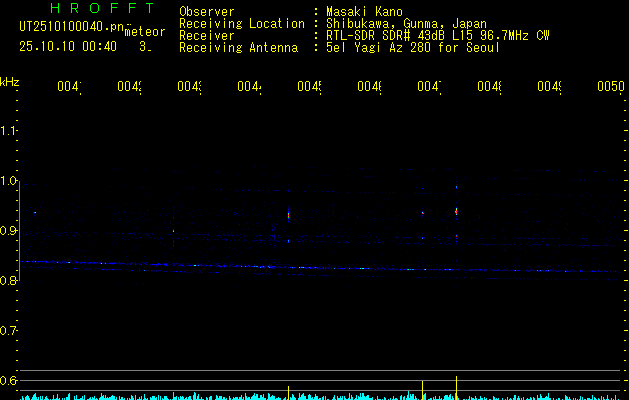This screenshot has height=400, width=629.
Task: Click the 5el Yagi antenna description
Action: (x=412, y=47)
